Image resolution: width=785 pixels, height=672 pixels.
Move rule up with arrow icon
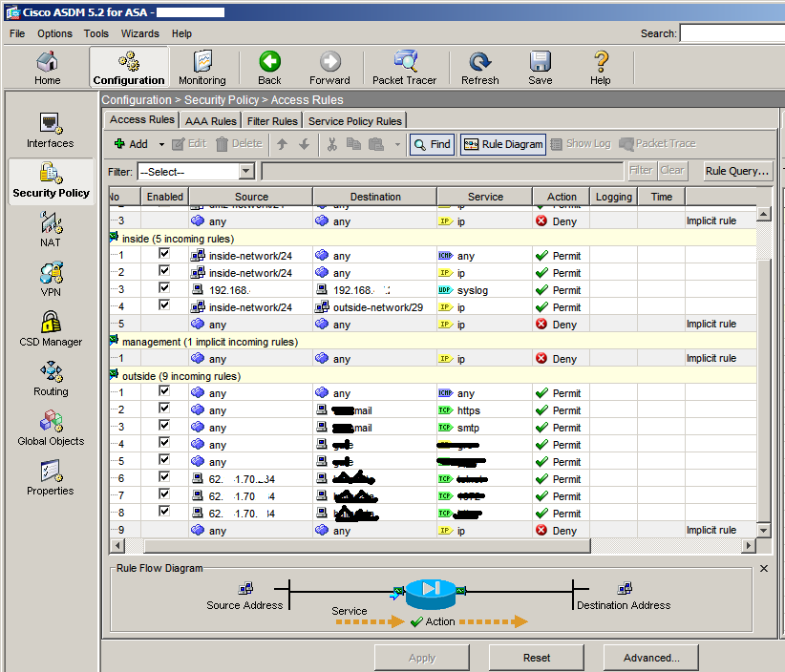282,144
